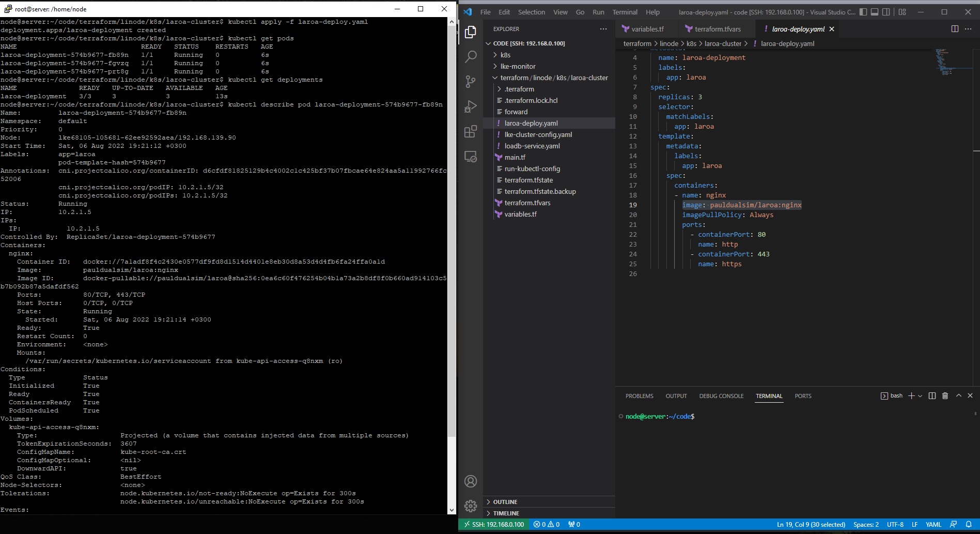This screenshot has width=980, height=534.
Task: Split the editor to the right
Action: [x=955, y=29]
